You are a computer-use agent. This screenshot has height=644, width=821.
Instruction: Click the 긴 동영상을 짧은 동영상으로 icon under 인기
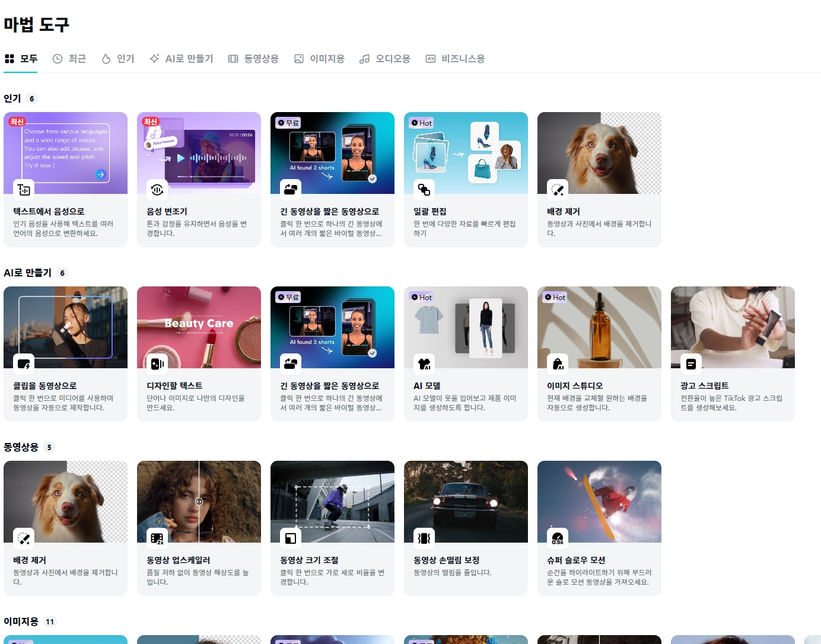coord(291,190)
